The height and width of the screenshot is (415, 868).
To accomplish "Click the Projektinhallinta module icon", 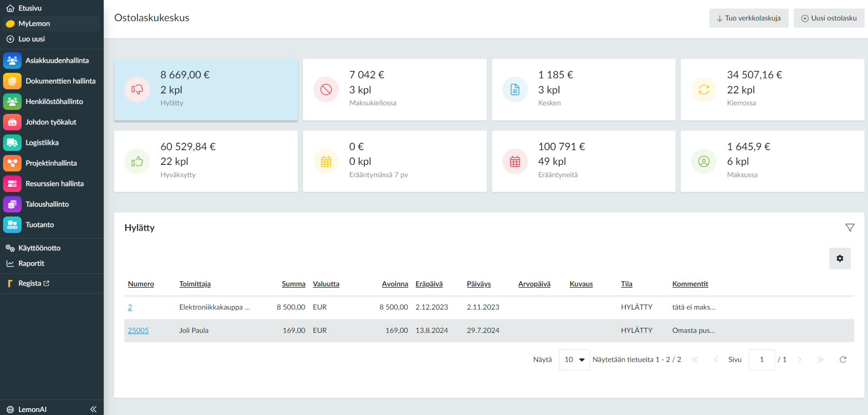I will 12,163.
